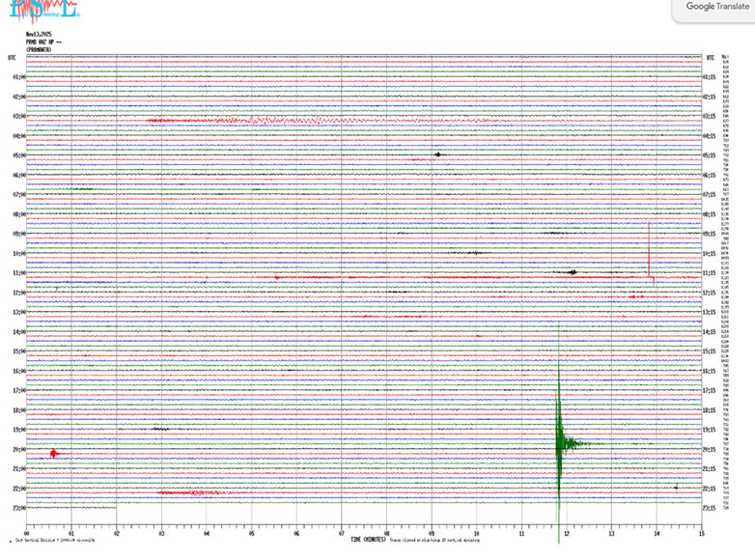This screenshot has height=560, width=755.
Task: Select the 10:00 hour label on left axis
Action: (x=18, y=253)
